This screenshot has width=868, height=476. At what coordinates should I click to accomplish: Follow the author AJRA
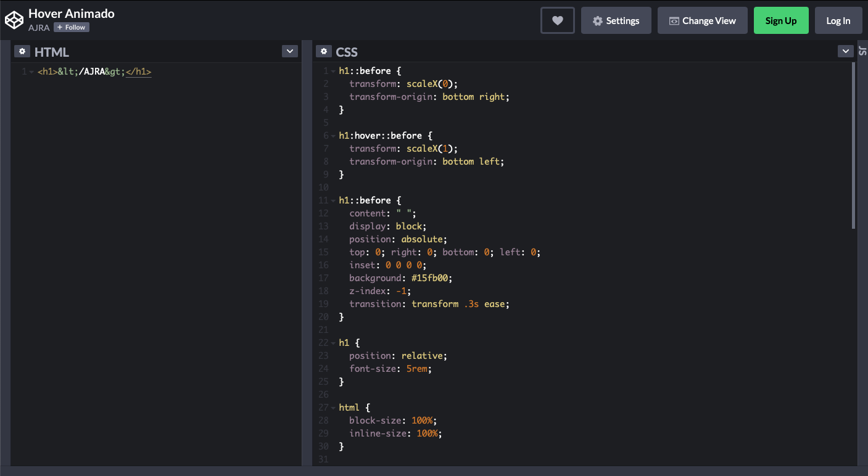(72, 27)
